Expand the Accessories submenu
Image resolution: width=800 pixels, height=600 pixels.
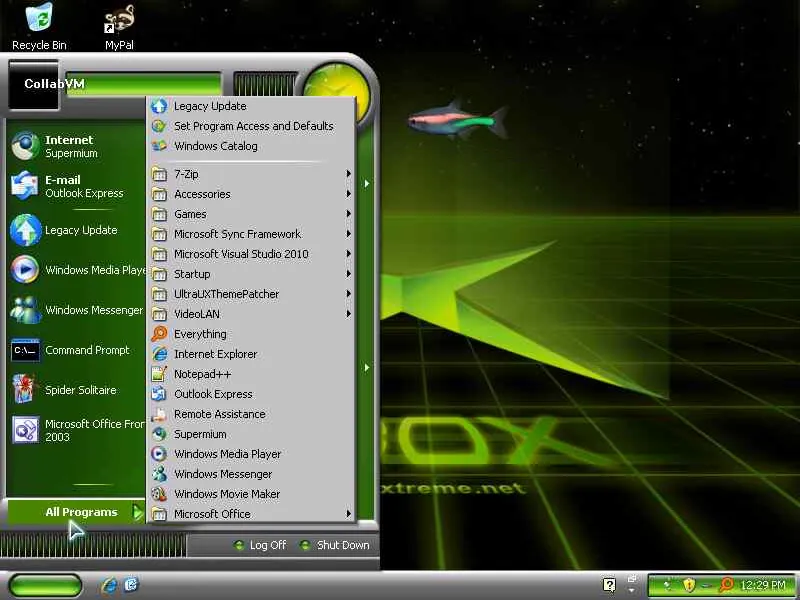click(x=252, y=194)
